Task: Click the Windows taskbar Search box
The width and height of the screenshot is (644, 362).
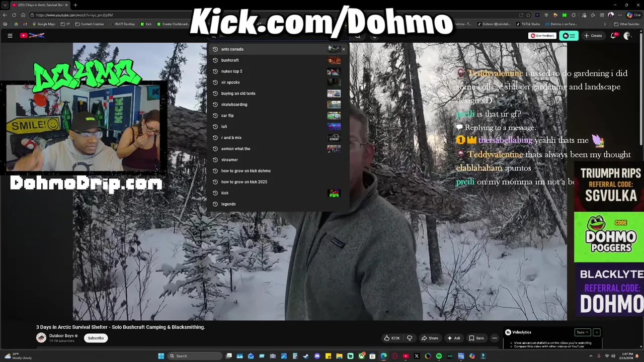Action: [195, 356]
